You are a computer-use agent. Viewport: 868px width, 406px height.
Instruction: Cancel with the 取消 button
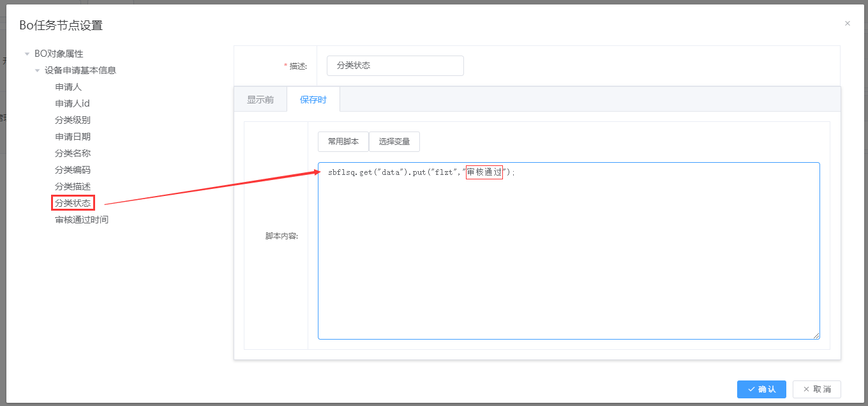(x=817, y=389)
